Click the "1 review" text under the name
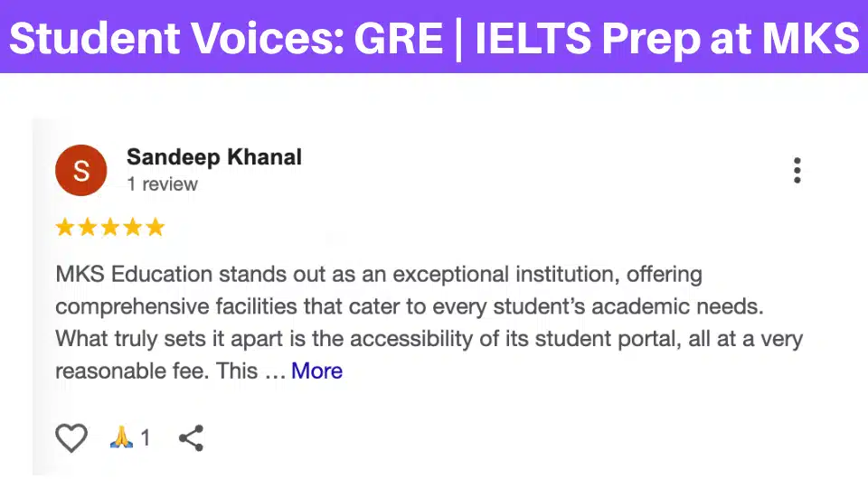 [x=162, y=184]
